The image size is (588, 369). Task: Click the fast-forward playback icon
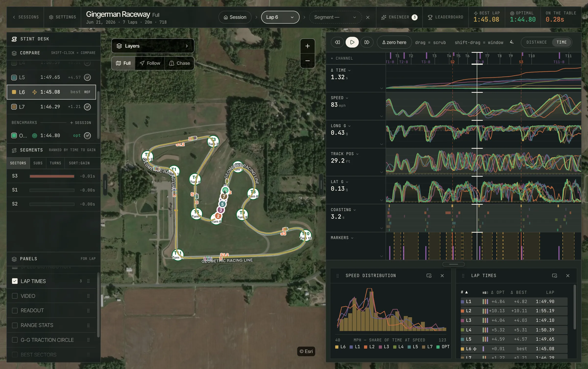pyautogui.click(x=367, y=42)
